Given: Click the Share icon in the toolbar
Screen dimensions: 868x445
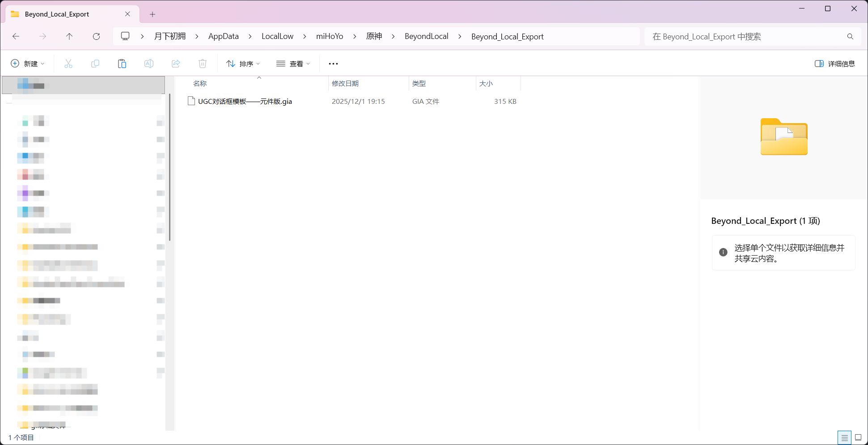Looking at the screenshot, I should [x=175, y=64].
